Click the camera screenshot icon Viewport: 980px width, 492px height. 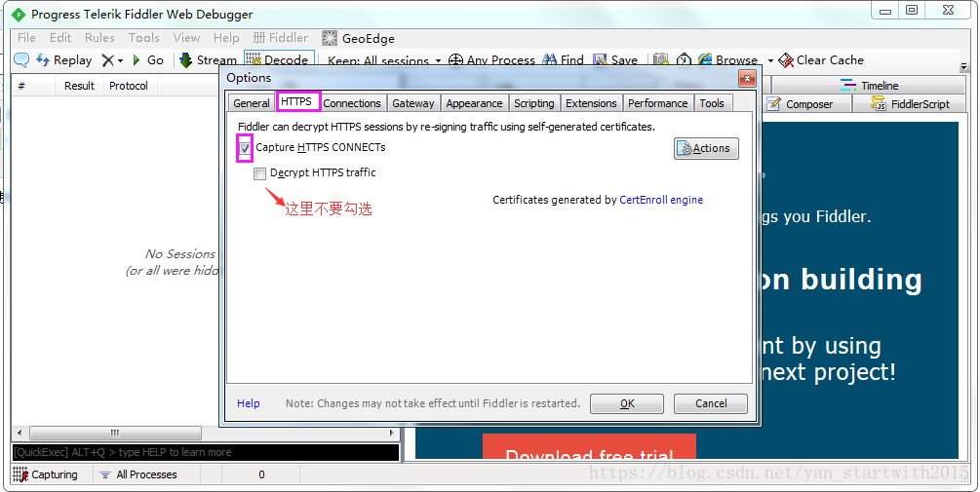[x=660, y=60]
